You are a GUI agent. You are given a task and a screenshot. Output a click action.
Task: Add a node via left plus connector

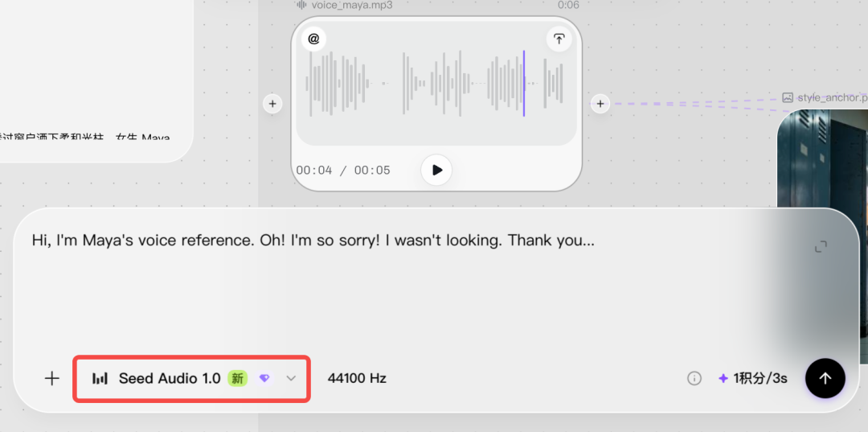(272, 104)
